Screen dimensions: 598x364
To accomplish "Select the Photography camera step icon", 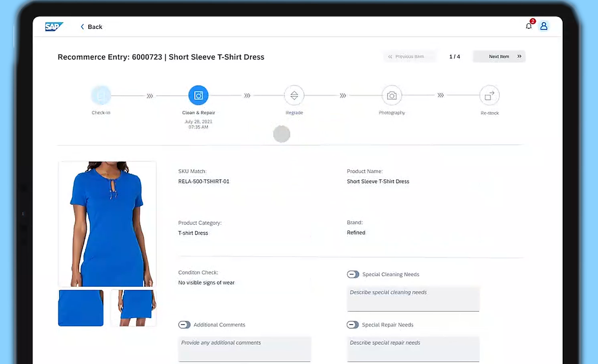I will click(392, 95).
